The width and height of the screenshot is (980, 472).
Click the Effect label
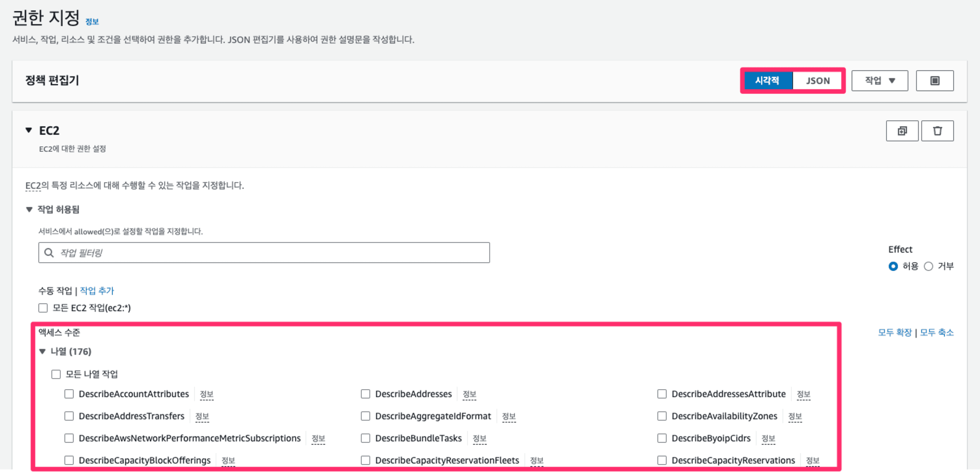(900, 249)
